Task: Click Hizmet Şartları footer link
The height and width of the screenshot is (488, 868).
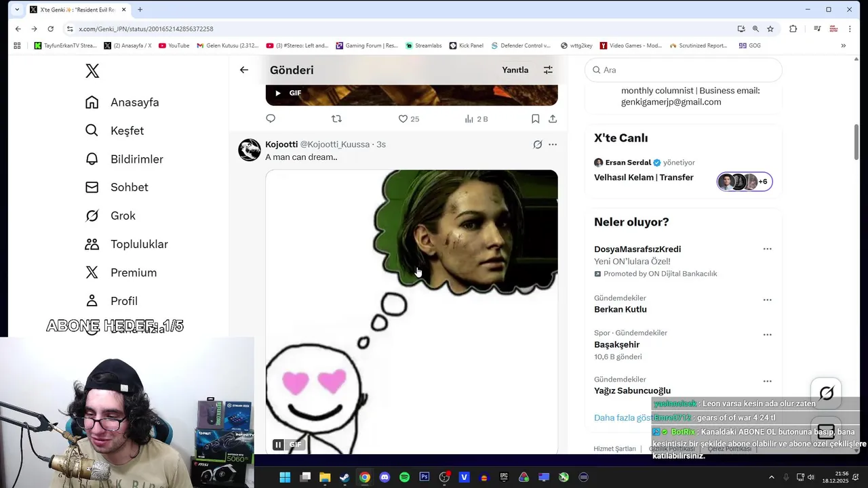Action: click(614, 449)
